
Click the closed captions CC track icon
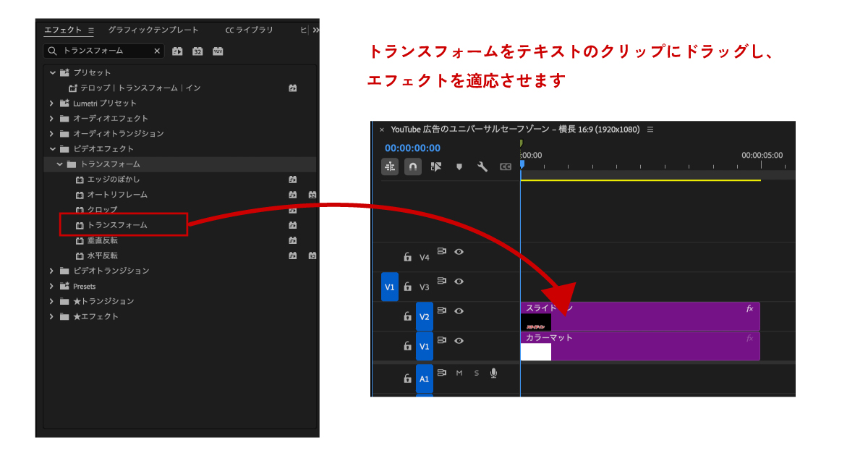tap(506, 166)
